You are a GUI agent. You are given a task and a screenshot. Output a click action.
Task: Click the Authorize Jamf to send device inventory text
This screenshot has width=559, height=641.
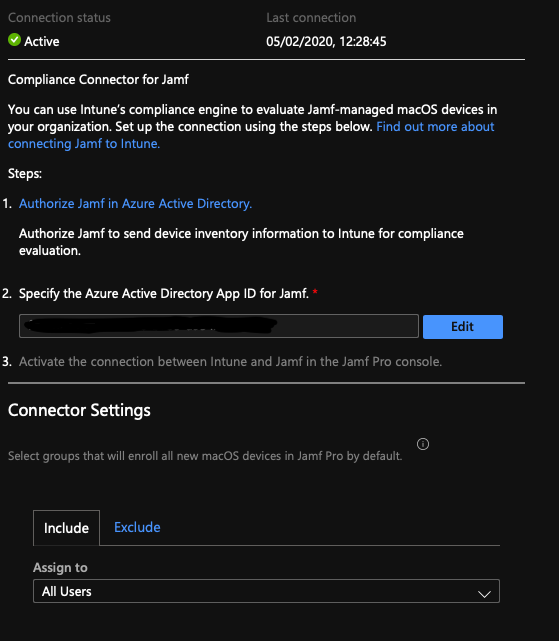(x=241, y=242)
